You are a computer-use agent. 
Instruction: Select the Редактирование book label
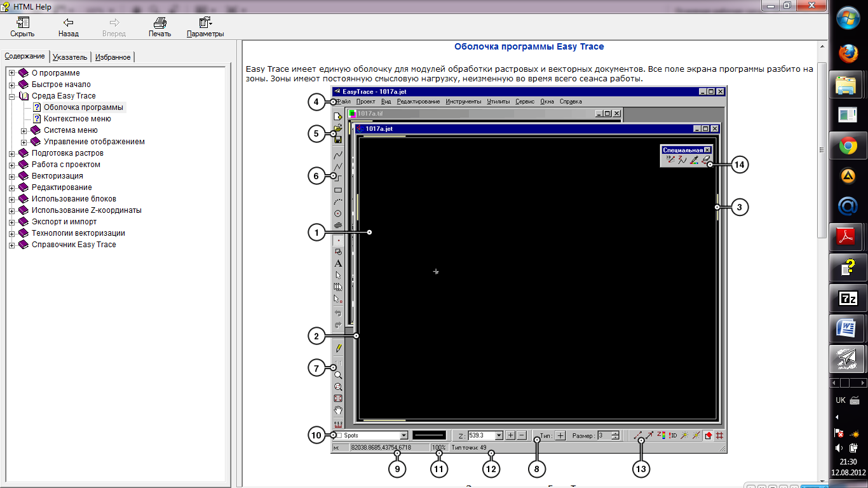(62, 187)
